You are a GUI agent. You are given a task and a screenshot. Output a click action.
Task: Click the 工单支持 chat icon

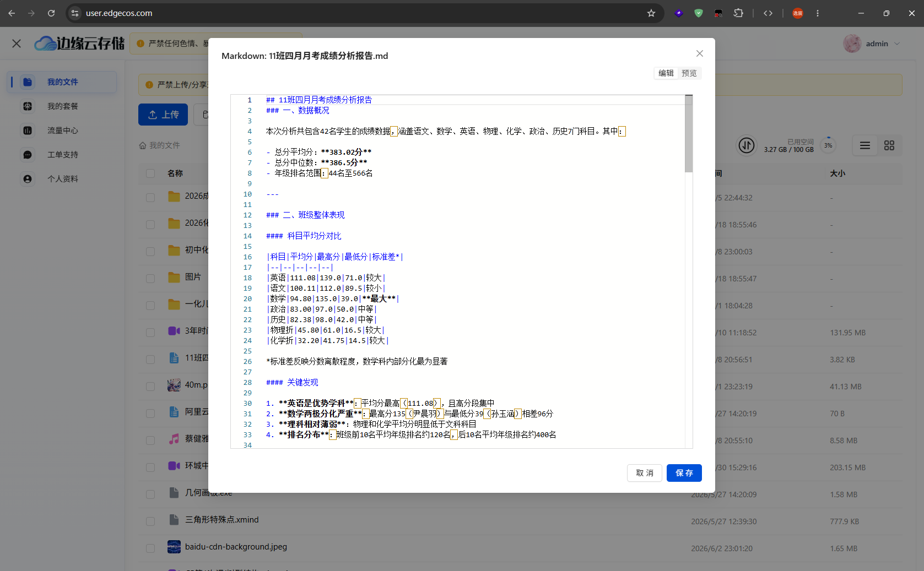tap(28, 155)
